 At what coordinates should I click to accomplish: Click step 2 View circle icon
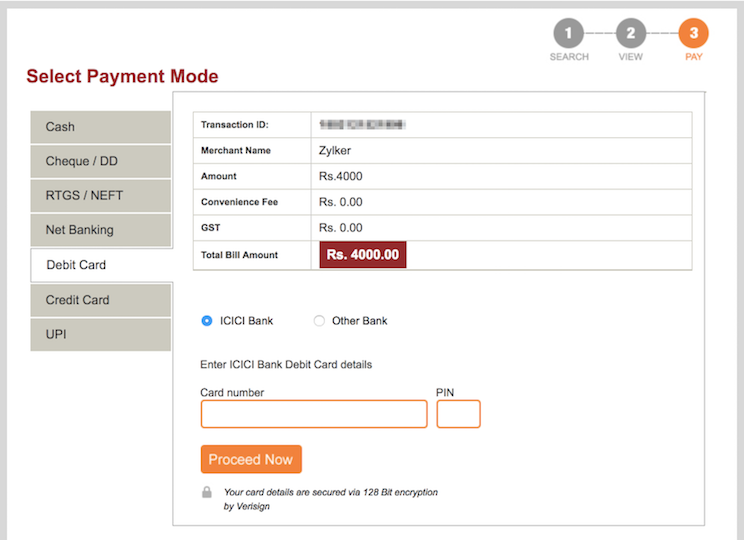tap(630, 34)
